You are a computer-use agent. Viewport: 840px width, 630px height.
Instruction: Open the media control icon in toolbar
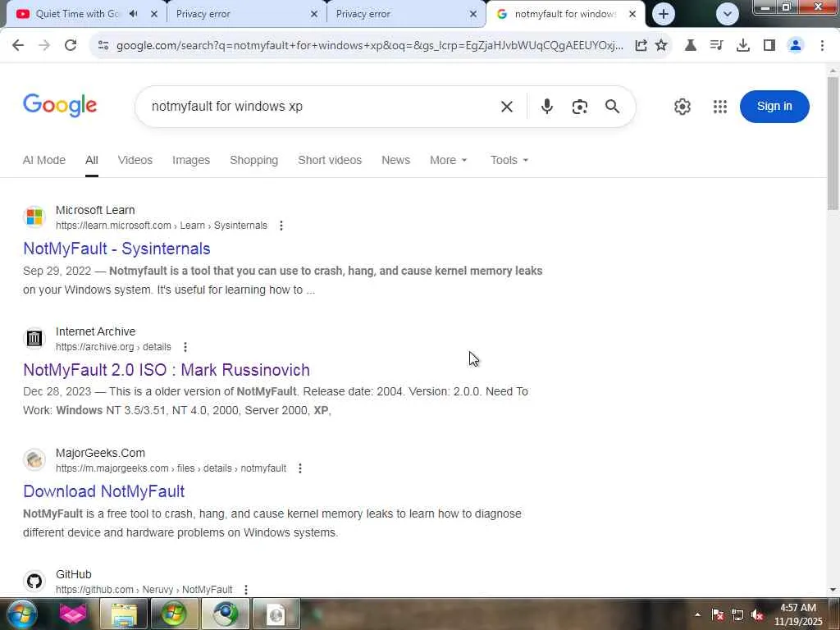pyautogui.click(x=716, y=45)
